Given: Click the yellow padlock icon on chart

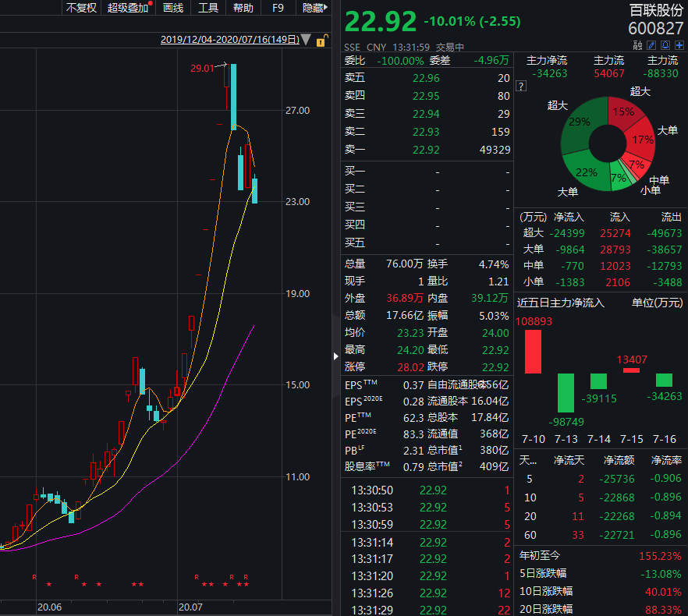Looking at the screenshot, I should (321, 40).
